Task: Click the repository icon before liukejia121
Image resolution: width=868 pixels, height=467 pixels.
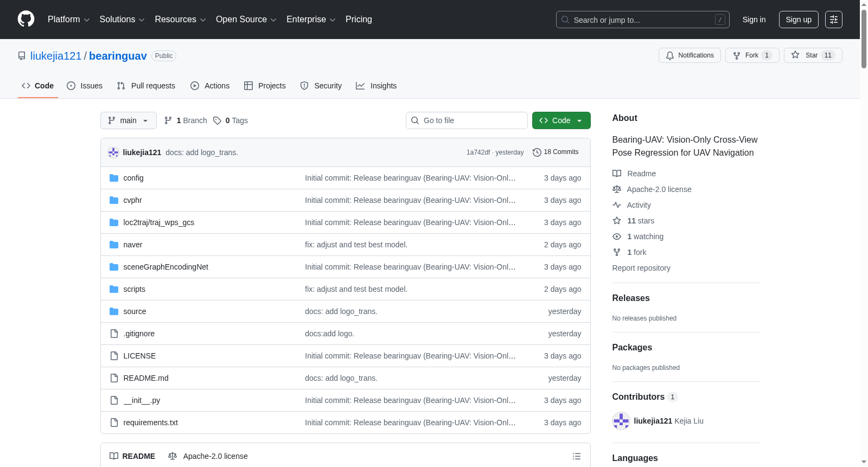Action: coord(22,56)
